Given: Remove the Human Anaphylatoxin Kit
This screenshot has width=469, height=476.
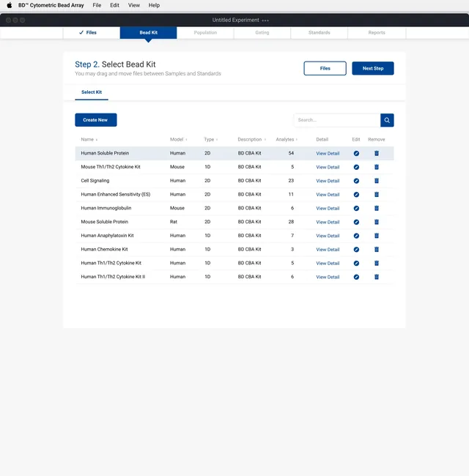Looking at the screenshot, I should [377, 236].
